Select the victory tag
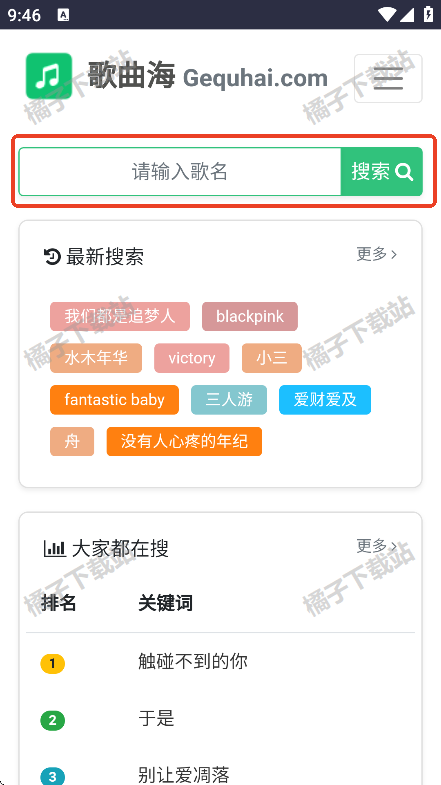Image resolution: width=441 pixels, height=785 pixels. pos(192,358)
